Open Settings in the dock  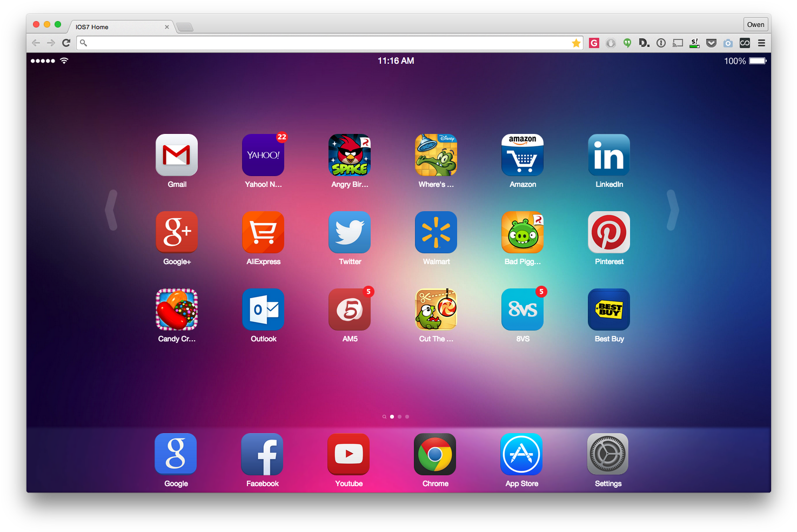pyautogui.click(x=608, y=454)
